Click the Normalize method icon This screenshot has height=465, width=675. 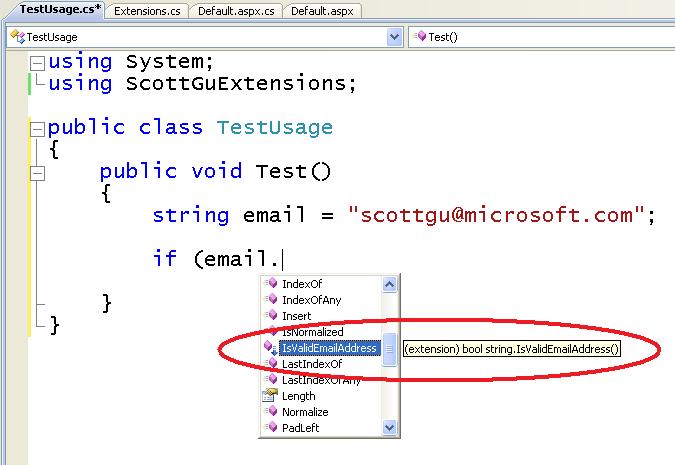[269, 412]
